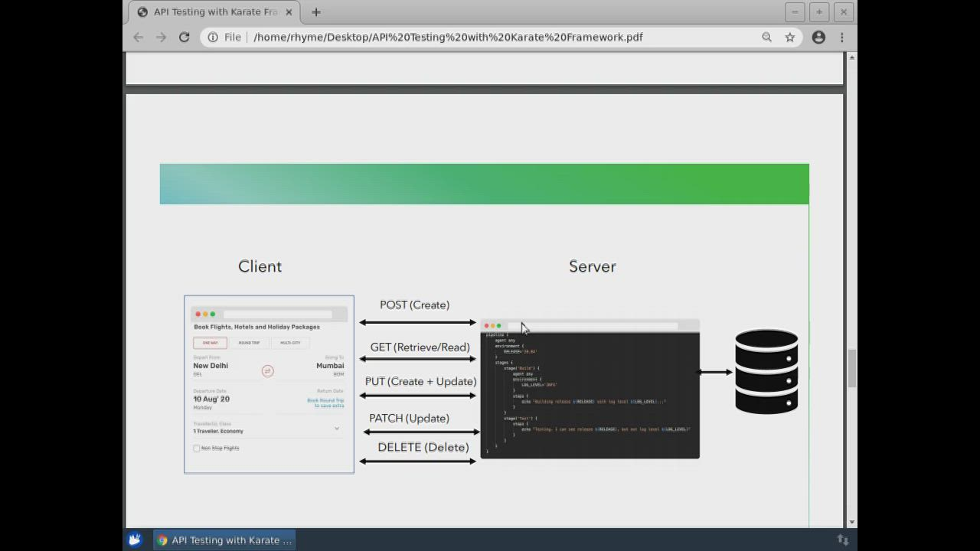The width and height of the screenshot is (980, 551).
Task: Minimize the browser window
Action: point(795,11)
